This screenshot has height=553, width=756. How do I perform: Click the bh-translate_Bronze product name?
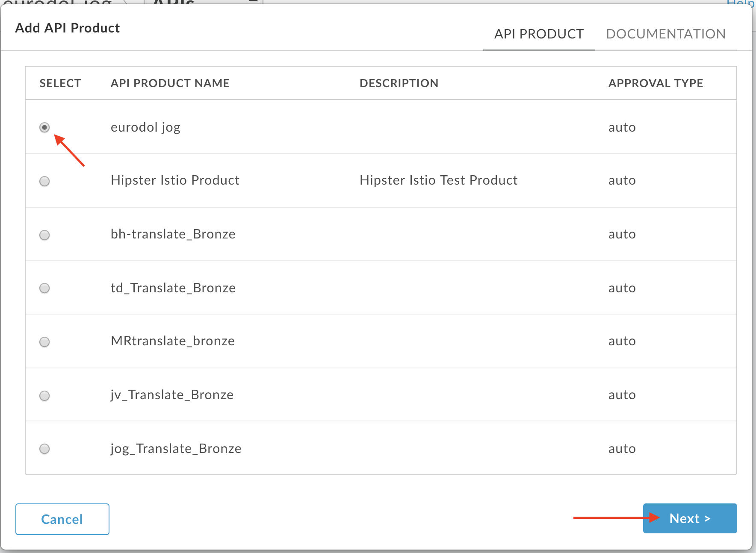[x=173, y=234]
